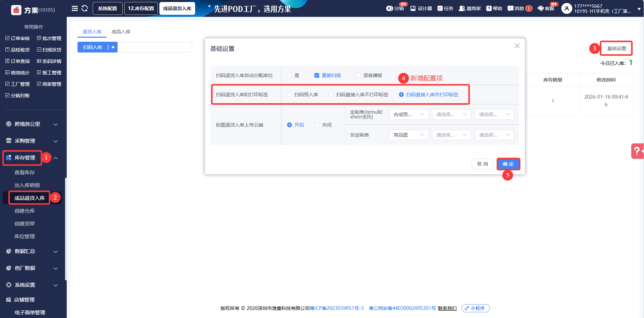Open the 任务 tasks panel
The image size is (644, 318).
(x=445, y=8)
